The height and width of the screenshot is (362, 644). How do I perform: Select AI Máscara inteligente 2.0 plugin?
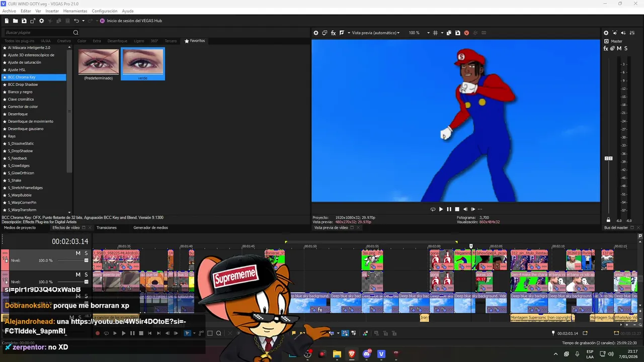29,48
